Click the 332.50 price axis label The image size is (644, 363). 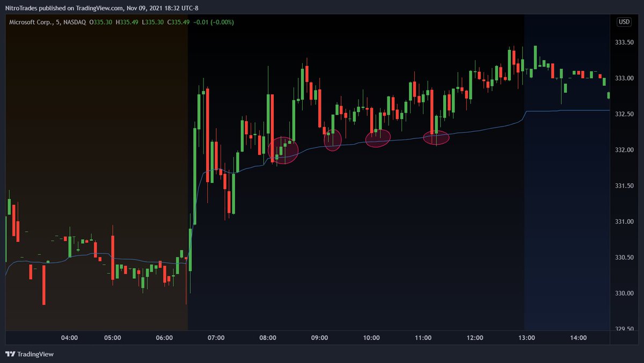625,114
